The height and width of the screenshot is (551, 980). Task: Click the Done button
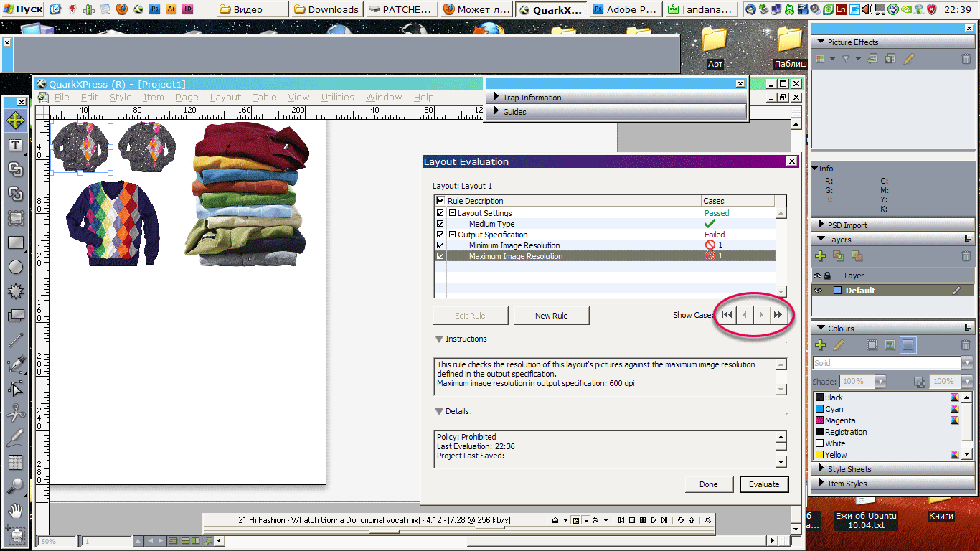(x=709, y=484)
